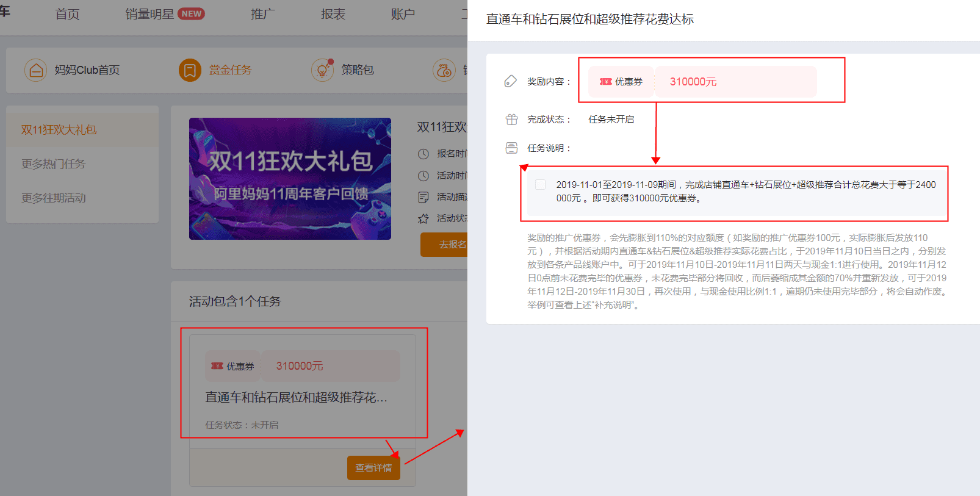This screenshot has width=980, height=496.
Task: Click the 优惠券 label on the task card
Action: (x=240, y=366)
